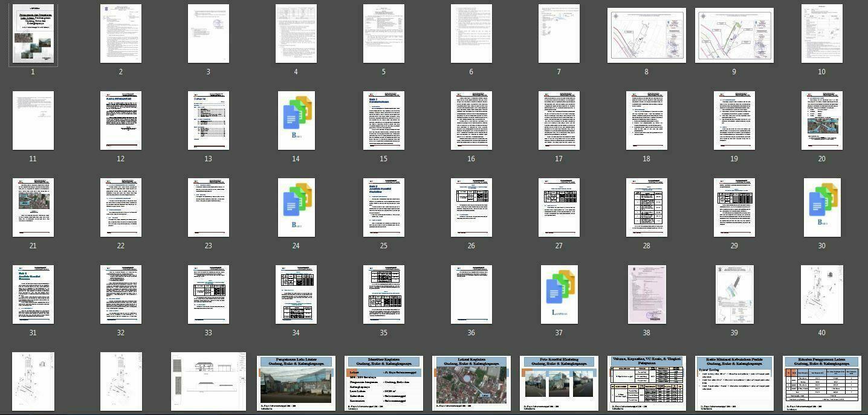Select the Lampiran divider page 37
Viewport: 868px width, 415px height.
click(559, 294)
